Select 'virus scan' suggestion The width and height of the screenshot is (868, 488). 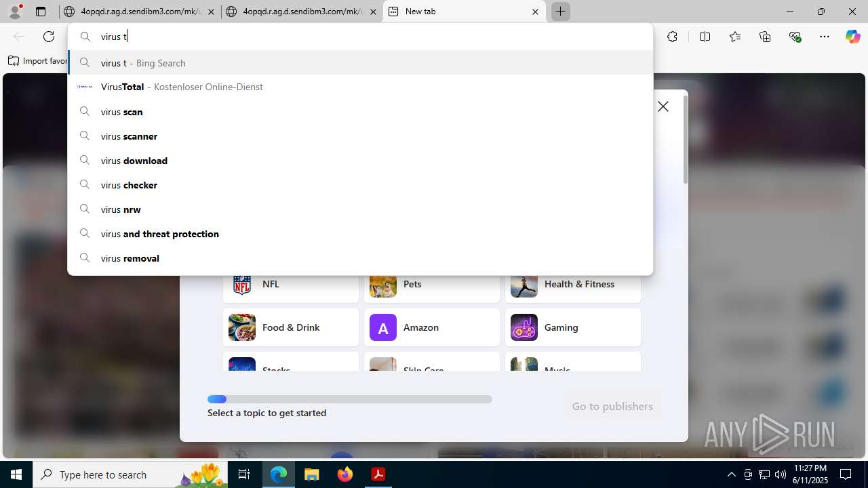click(x=361, y=112)
